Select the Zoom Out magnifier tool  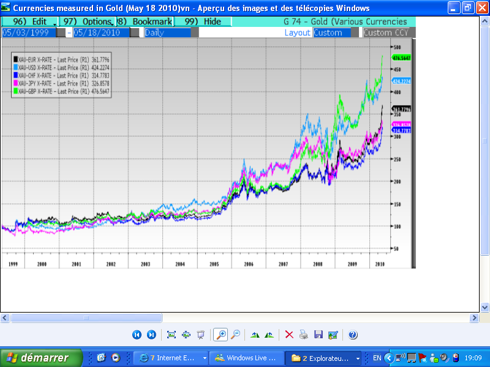tap(236, 335)
